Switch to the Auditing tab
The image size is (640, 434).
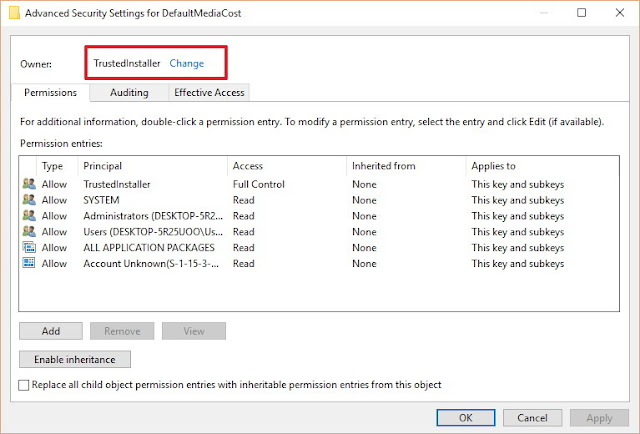click(x=129, y=92)
